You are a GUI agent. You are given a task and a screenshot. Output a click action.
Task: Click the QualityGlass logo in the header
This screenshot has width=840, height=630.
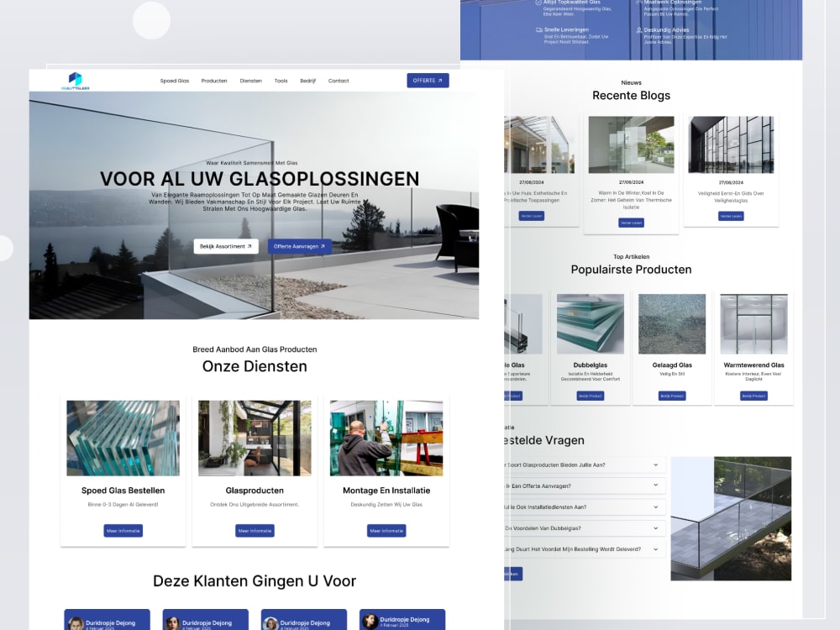click(76, 81)
